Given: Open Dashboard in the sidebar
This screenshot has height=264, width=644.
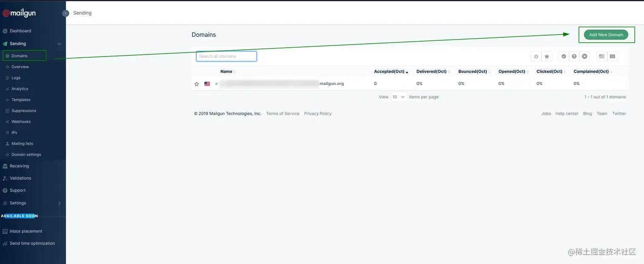Looking at the screenshot, I should click(x=20, y=31).
